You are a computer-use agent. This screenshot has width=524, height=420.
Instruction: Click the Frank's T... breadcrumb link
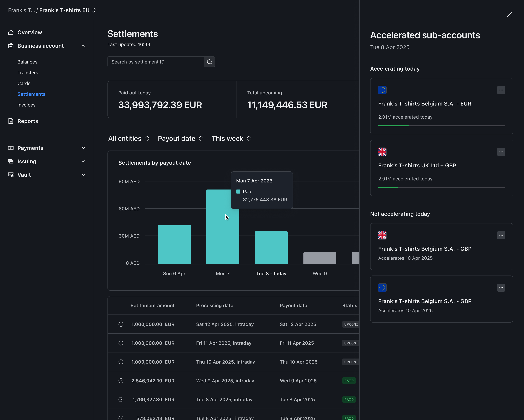(21, 10)
